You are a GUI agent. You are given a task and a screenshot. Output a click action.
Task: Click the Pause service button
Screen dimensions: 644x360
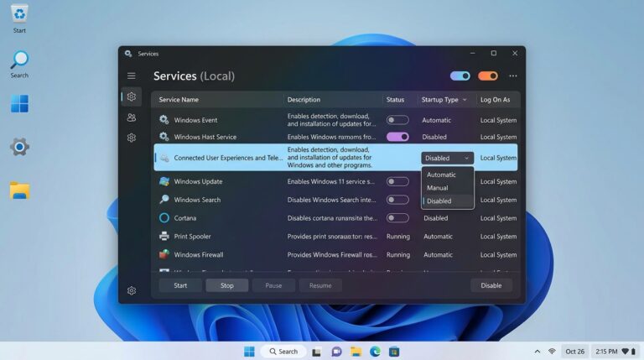(273, 285)
